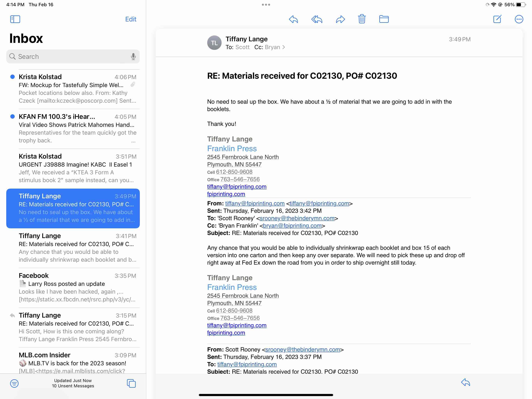Tap the three-dot multitasking control at top
The width and height of the screenshot is (532, 399).
(266, 4)
